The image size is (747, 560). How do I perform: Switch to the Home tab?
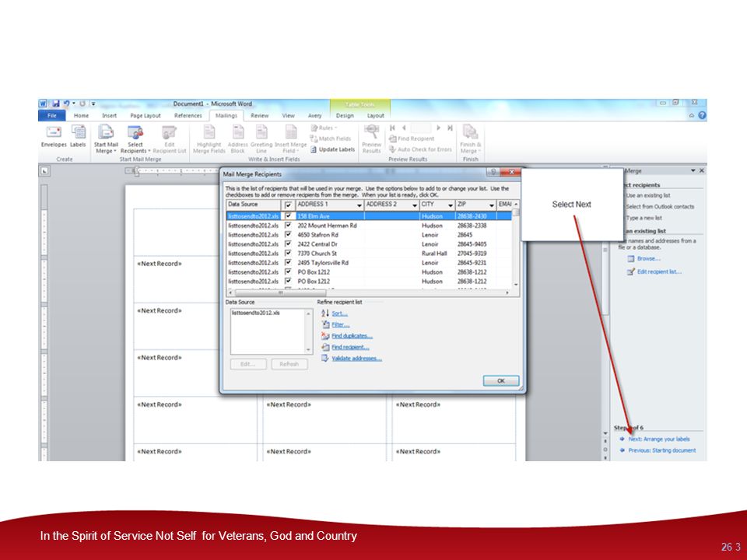coord(81,116)
